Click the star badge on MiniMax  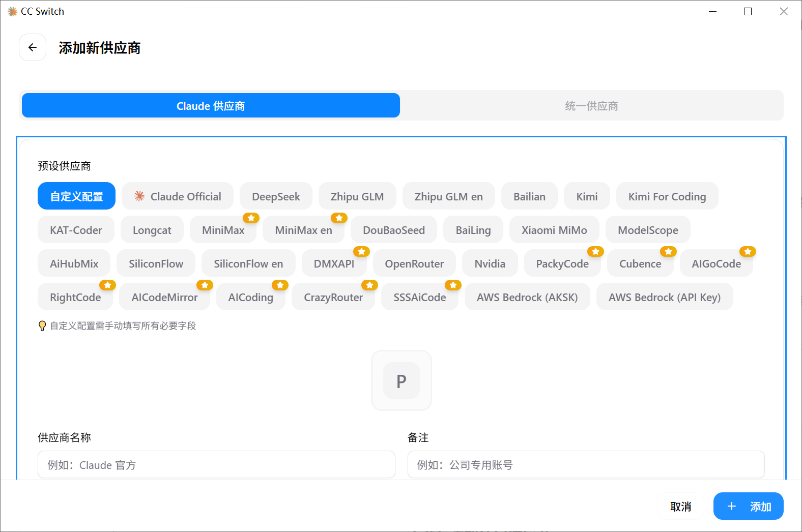tap(251, 218)
